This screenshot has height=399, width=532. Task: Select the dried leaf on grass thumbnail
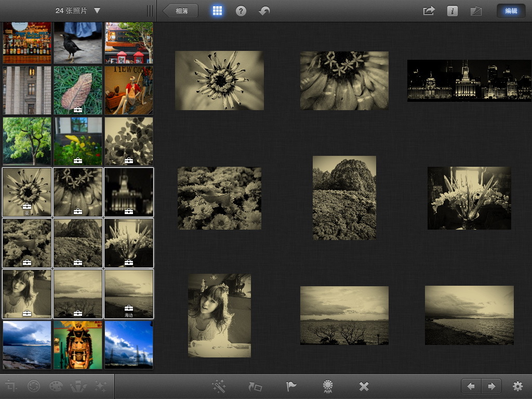pos(78,90)
